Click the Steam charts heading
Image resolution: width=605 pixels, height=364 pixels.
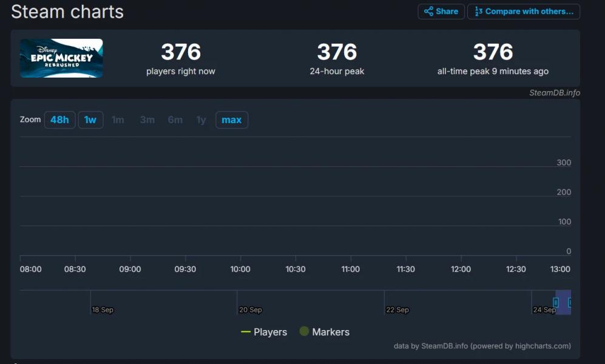tap(67, 12)
